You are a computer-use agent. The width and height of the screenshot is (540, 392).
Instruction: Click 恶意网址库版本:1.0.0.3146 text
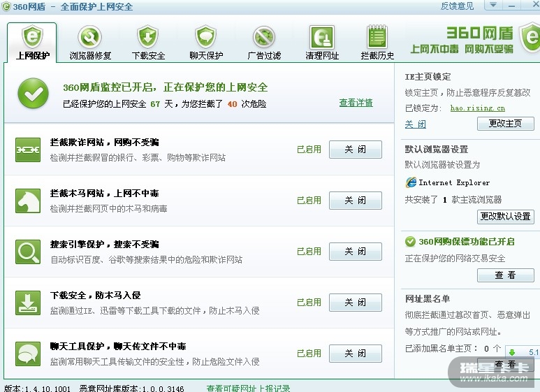click(x=131, y=389)
